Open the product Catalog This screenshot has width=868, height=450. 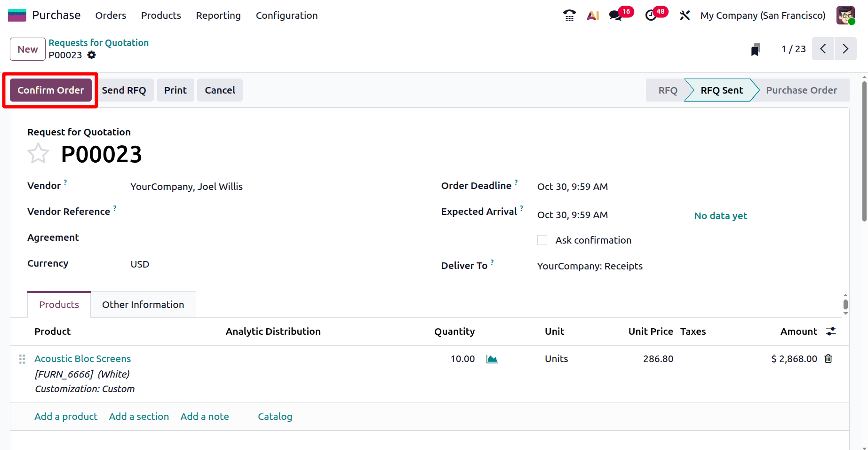(275, 416)
